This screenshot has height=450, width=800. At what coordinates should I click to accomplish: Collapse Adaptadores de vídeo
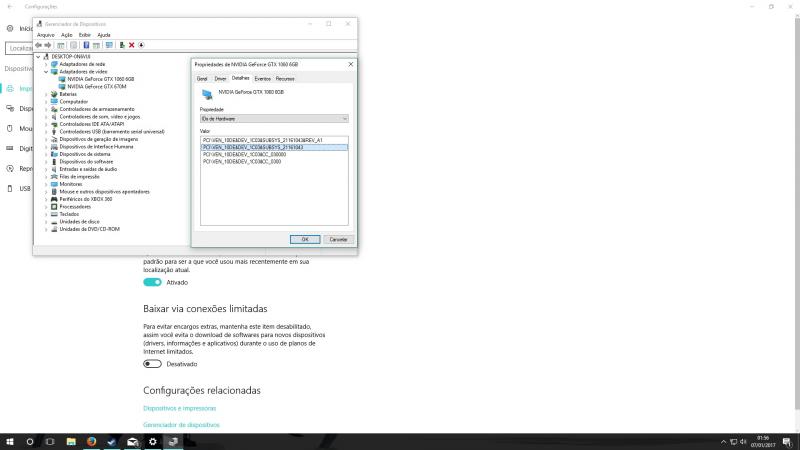click(x=46, y=72)
